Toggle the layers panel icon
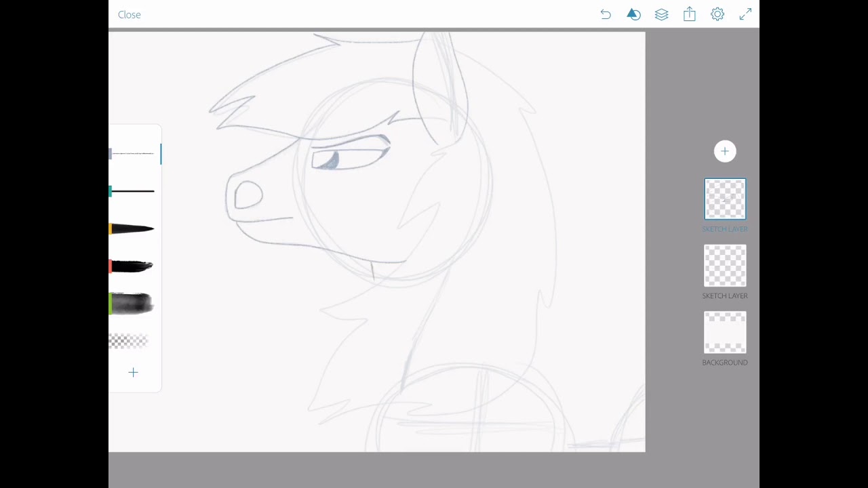 (x=661, y=14)
